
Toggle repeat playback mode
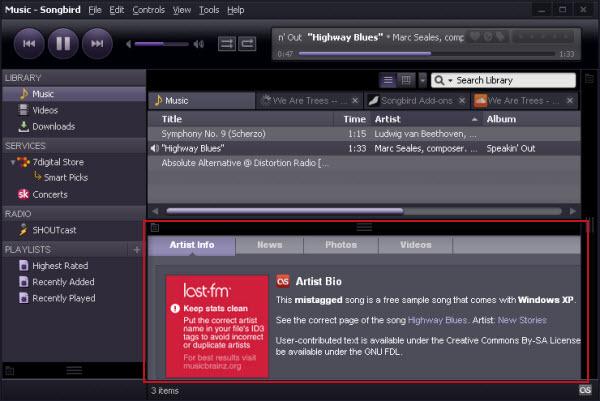click(x=247, y=44)
